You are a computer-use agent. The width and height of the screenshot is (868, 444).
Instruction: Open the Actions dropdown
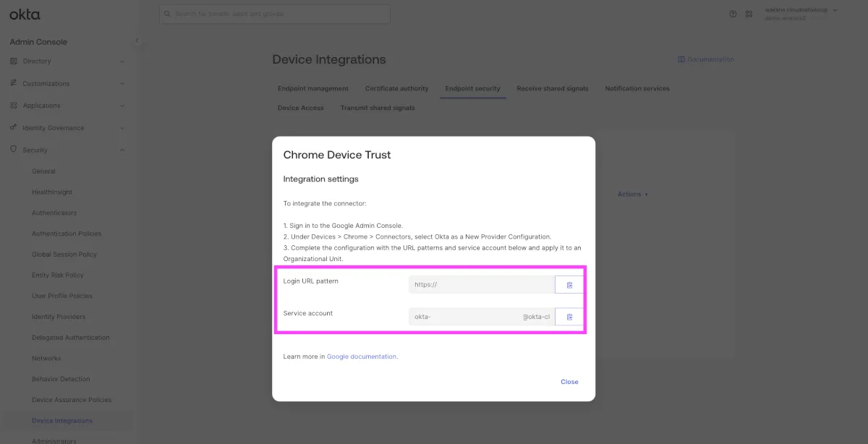(x=632, y=194)
